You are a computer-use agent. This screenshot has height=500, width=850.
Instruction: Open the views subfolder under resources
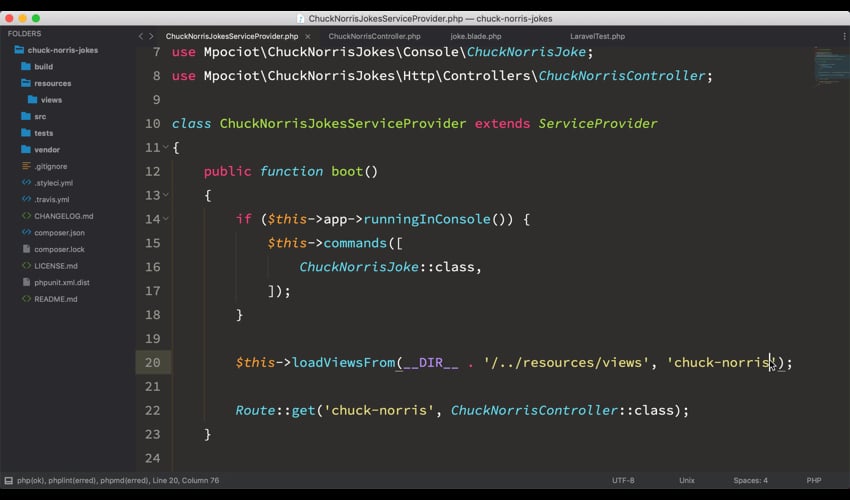(51, 100)
